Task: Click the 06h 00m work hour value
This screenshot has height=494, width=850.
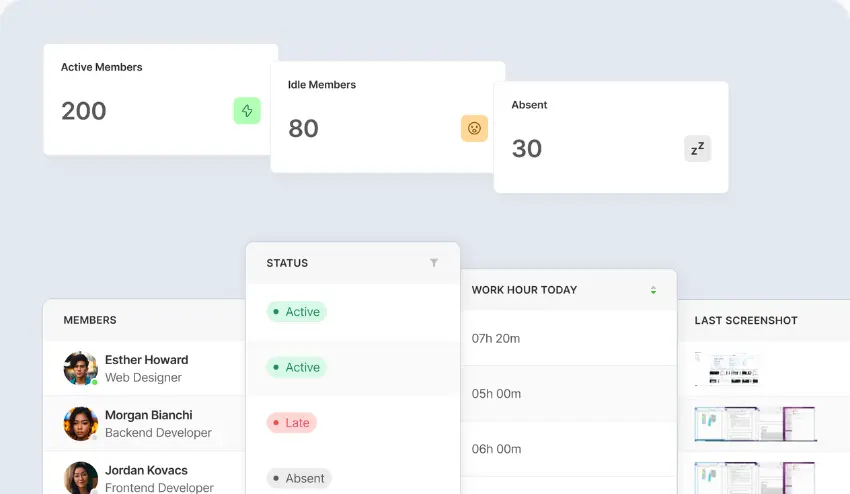Action: (496, 449)
